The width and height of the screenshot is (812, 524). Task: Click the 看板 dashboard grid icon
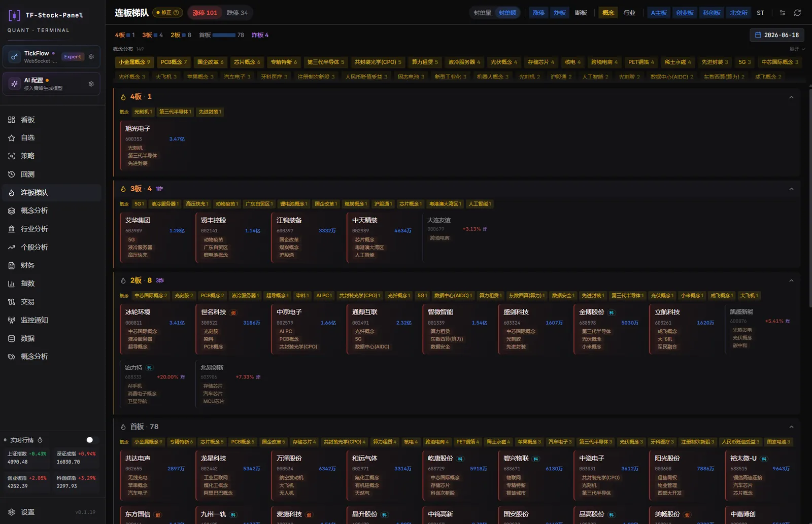(x=12, y=120)
